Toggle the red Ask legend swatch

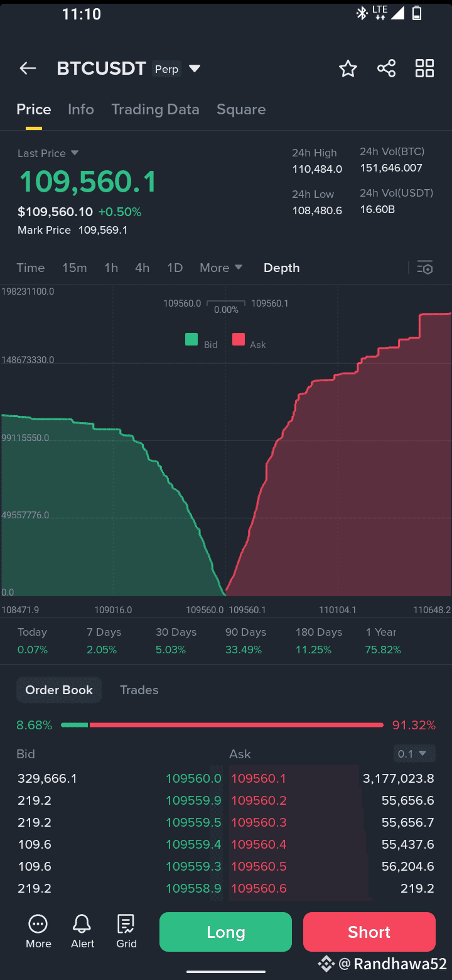pyautogui.click(x=239, y=340)
